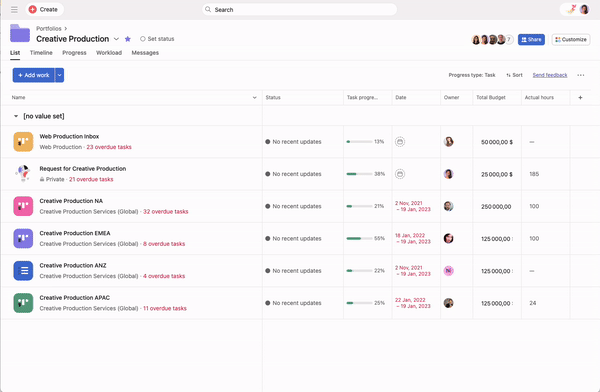Add a new column with the plus icon
The image size is (600, 392).
click(x=580, y=98)
